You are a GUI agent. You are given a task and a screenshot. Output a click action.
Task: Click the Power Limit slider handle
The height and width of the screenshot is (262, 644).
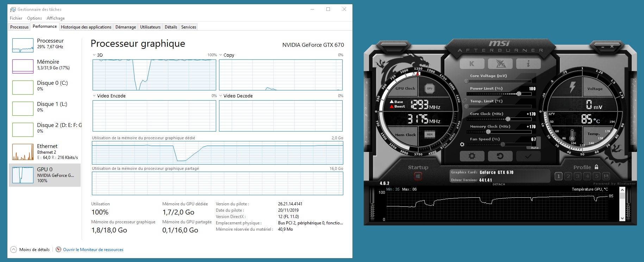pos(519,94)
